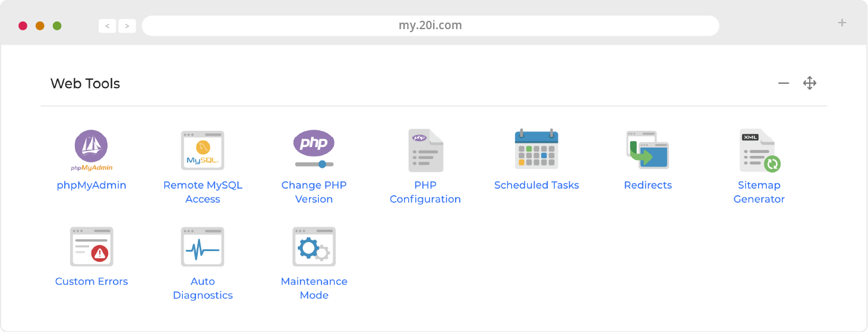Open the phpMyAdmin sailboat icon
This screenshot has height=332, width=868.
tap(91, 150)
